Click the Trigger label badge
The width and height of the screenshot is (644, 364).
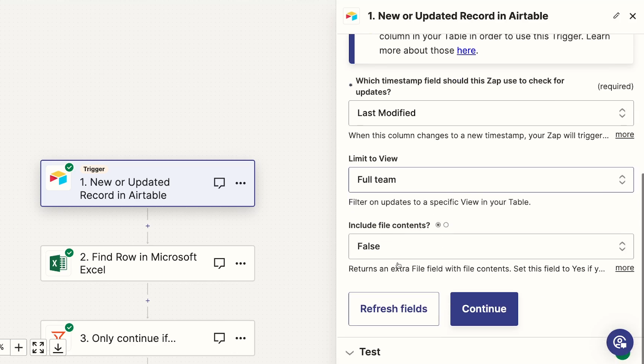(x=94, y=169)
